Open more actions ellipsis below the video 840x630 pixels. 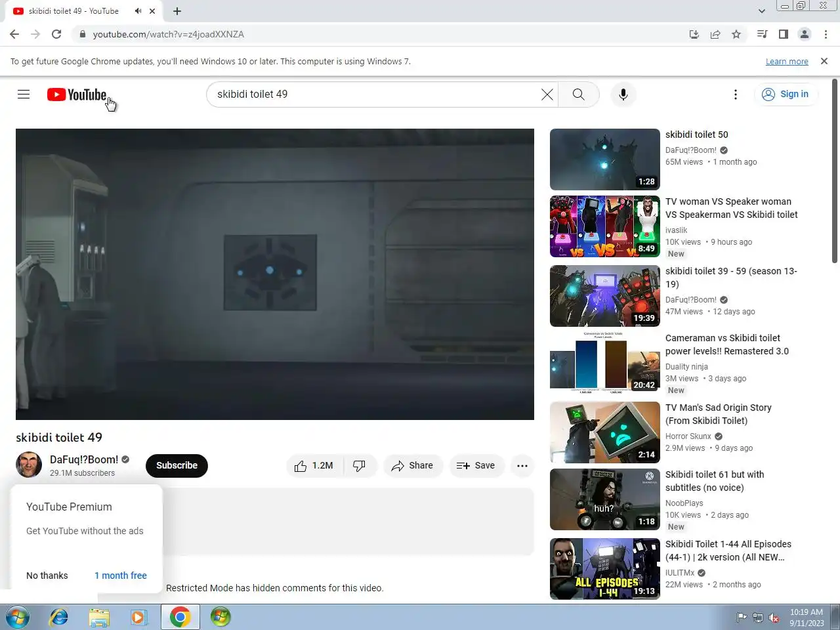click(x=522, y=465)
